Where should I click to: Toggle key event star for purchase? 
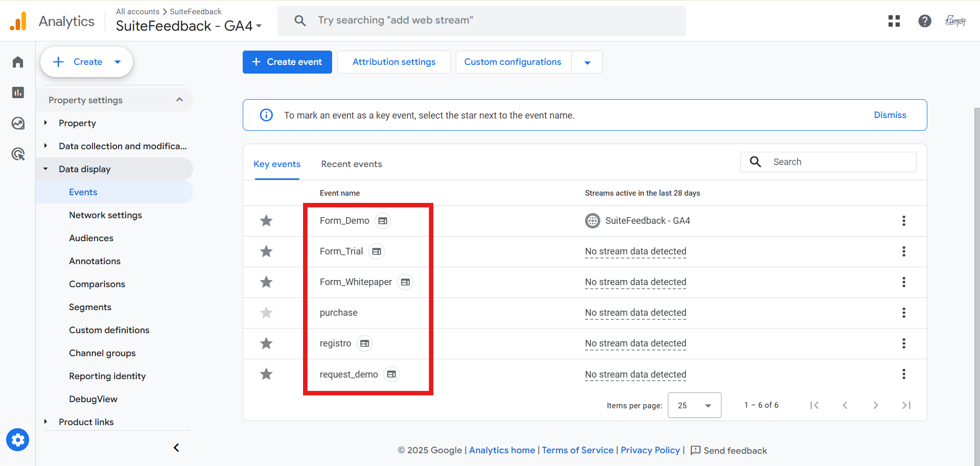coord(266,313)
